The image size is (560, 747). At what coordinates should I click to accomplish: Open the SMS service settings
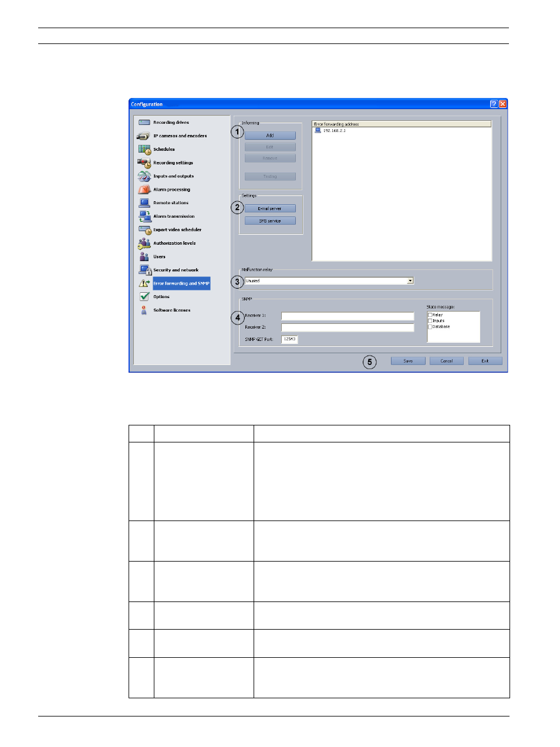tap(270, 221)
